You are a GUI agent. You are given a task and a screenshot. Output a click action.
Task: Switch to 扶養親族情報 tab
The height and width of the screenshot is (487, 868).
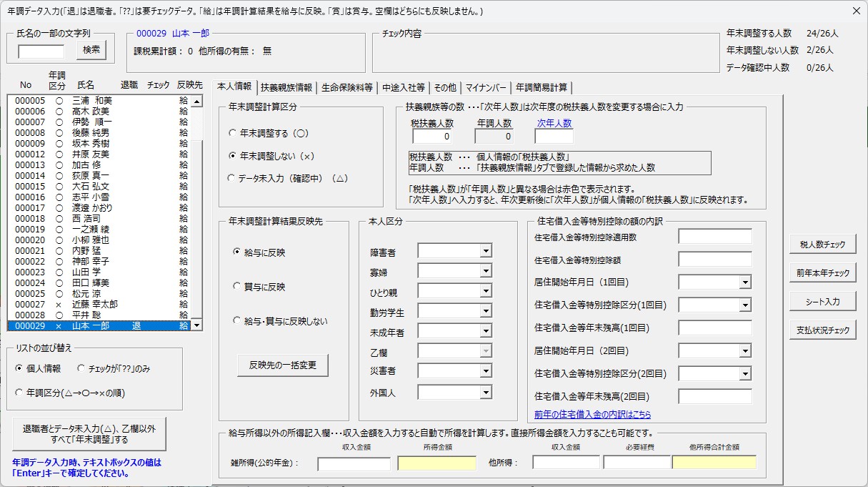pyautogui.click(x=286, y=87)
